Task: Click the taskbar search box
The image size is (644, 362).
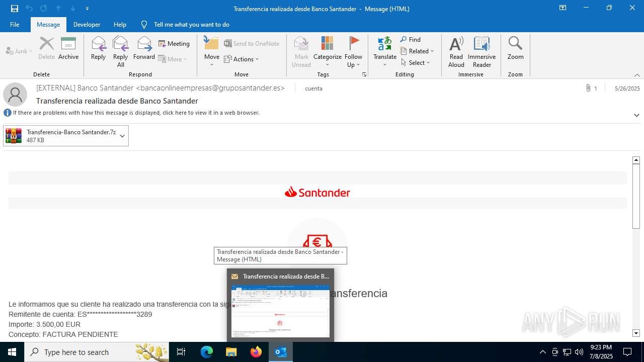Action: [x=97, y=352]
